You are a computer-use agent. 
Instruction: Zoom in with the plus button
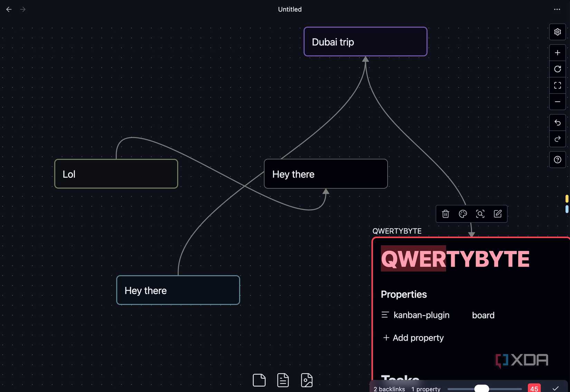[x=558, y=53]
